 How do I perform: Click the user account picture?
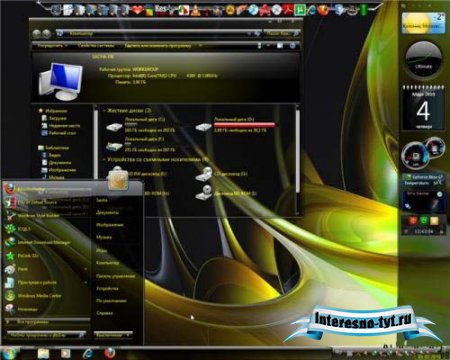[118, 179]
